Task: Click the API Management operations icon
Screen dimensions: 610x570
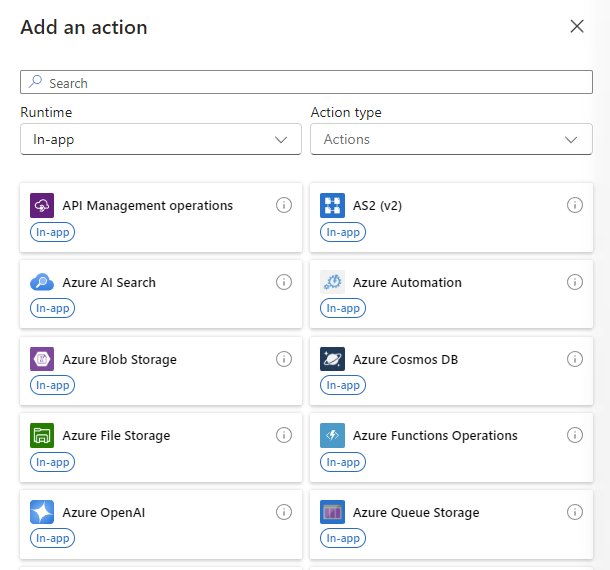Action: [42, 206]
